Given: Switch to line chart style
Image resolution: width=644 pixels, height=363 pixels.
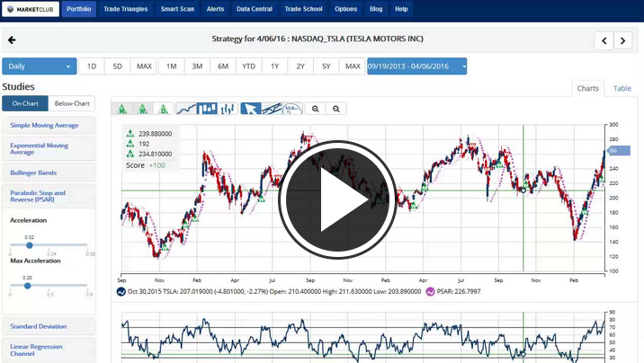Looking at the screenshot, I should tap(187, 109).
